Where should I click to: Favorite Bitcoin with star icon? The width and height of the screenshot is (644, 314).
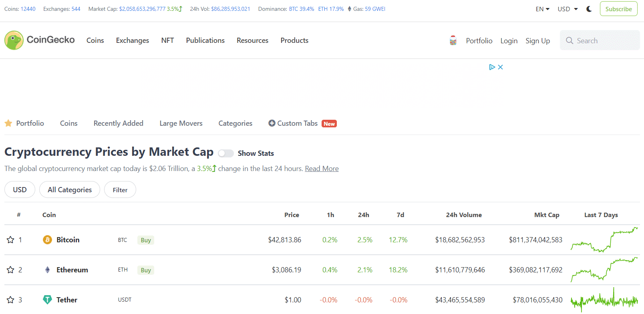click(10, 240)
